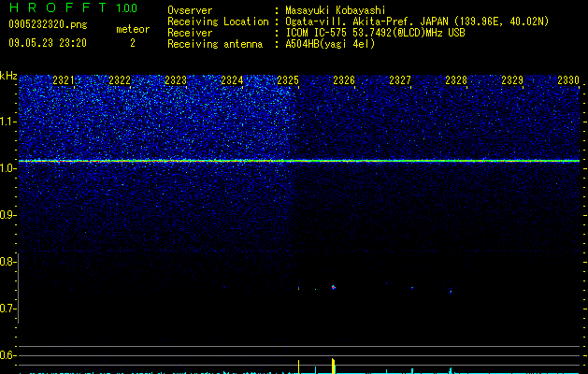Click the 2326 time axis label
Image resolution: width=588 pixels, height=374 pixels.
(344, 80)
